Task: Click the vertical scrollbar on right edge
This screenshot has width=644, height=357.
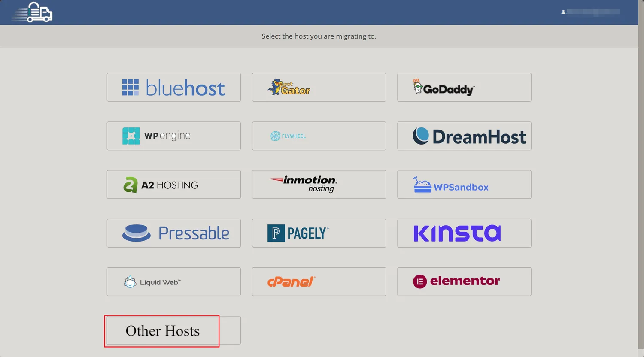Action: tap(641, 172)
